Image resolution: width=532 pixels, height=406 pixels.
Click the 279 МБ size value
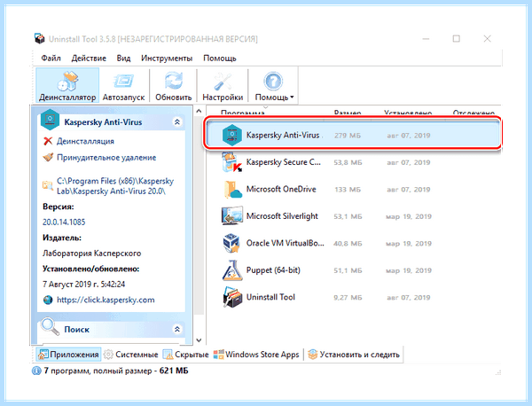(x=347, y=136)
